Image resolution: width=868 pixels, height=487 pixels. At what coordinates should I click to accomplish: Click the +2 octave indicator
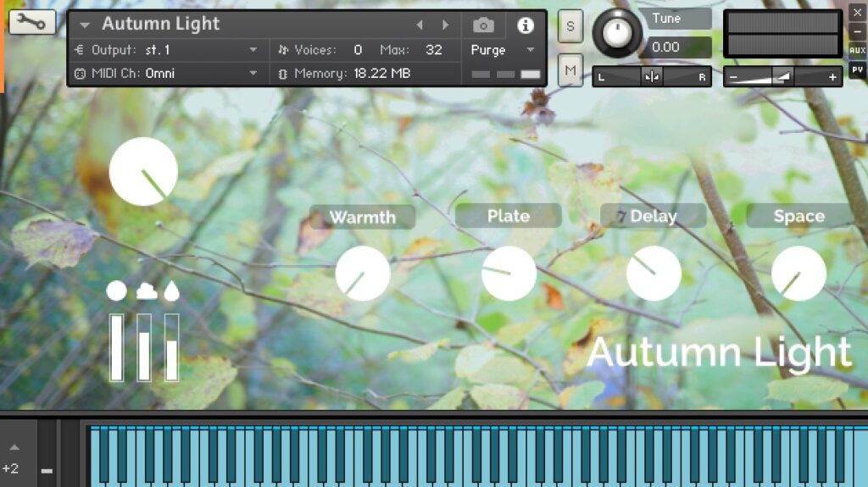[10, 468]
